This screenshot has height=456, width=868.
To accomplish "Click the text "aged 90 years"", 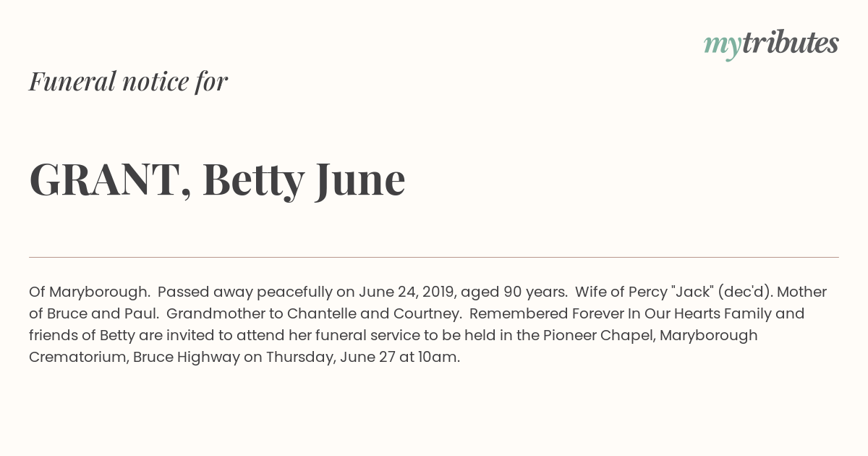I will pos(513,292).
